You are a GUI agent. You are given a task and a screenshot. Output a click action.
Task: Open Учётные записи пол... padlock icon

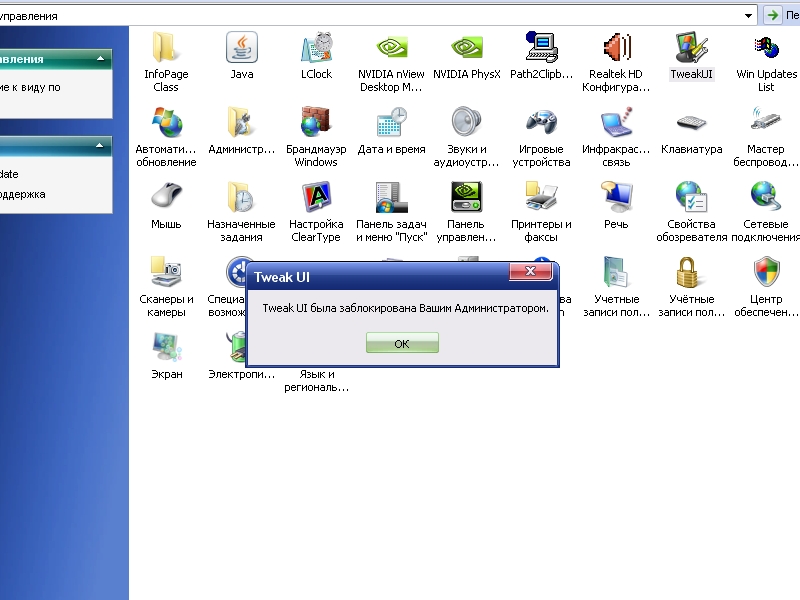point(691,272)
